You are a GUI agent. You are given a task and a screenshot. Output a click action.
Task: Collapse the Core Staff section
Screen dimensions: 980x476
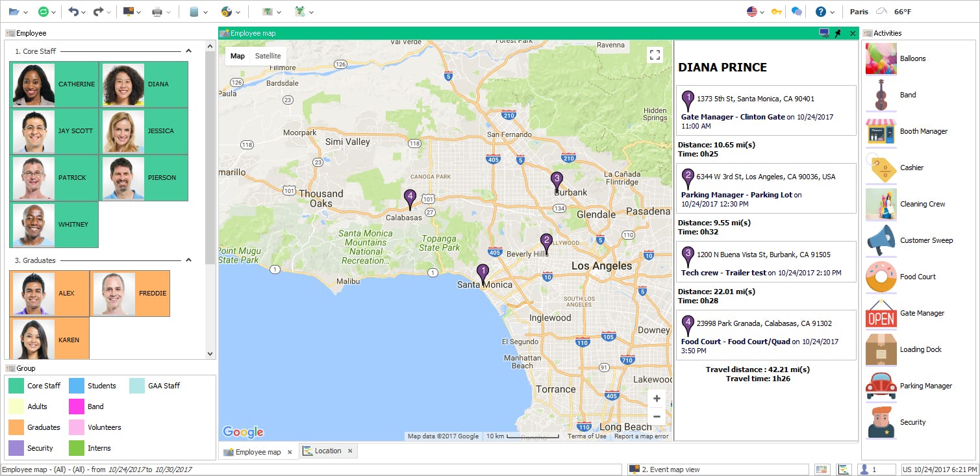[x=188, y=51]
